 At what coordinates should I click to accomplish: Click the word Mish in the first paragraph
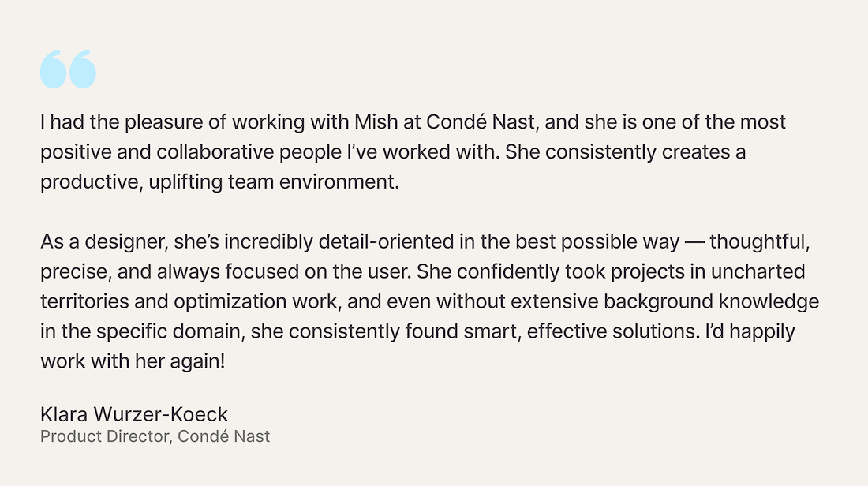376,121
